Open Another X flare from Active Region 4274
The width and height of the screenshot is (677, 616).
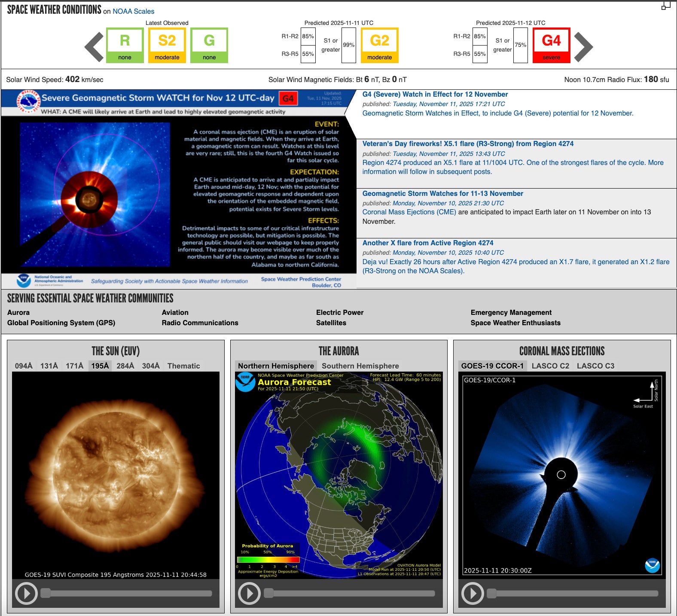[x=428, y=243]
